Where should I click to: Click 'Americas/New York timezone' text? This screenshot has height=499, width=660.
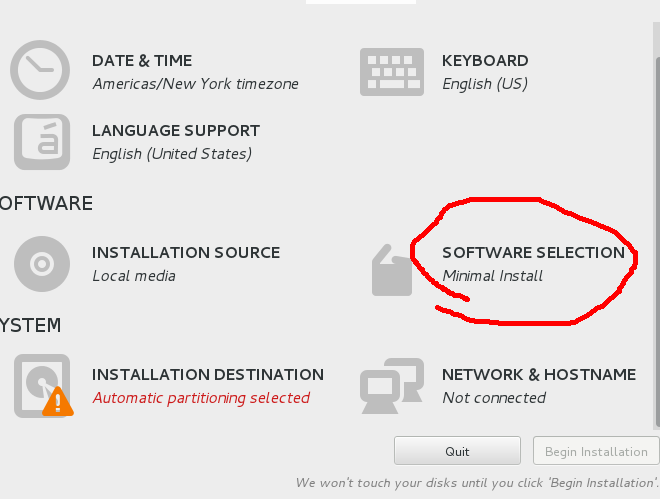(x=196, y=84)
